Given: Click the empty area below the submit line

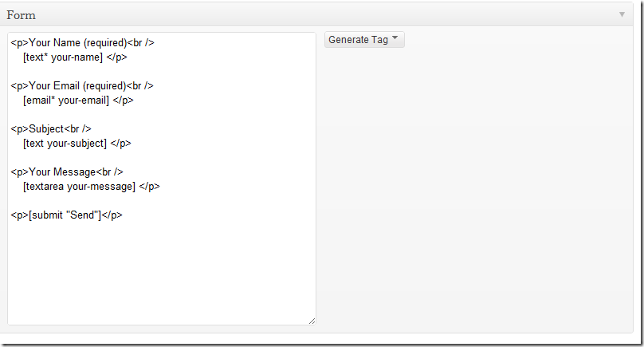Looking at the screenshot, I should pos(162,271).
